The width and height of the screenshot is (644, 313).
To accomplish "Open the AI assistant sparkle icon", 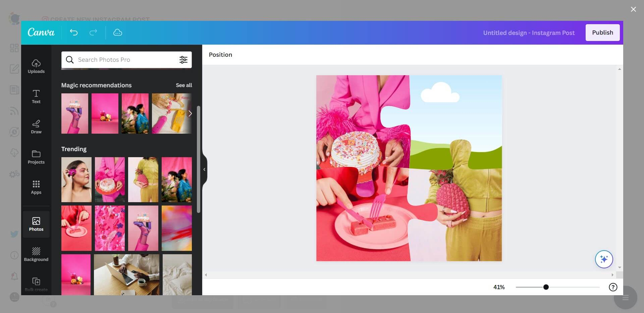I will point(604,259).
